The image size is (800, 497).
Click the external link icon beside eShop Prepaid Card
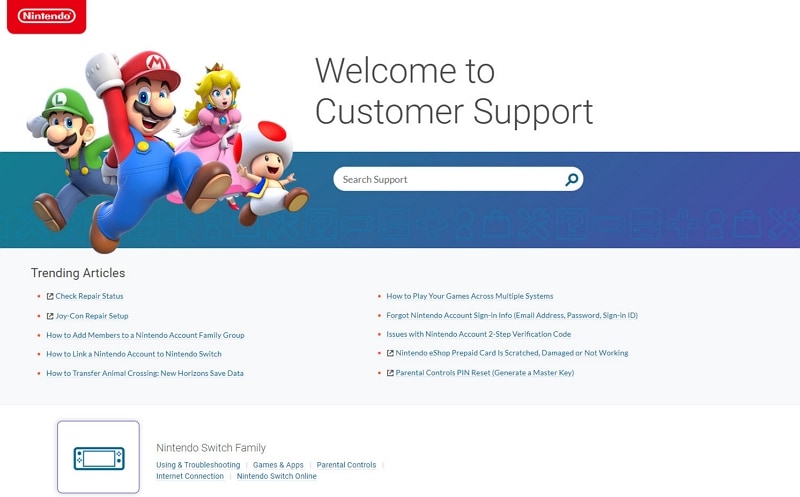click(x=390, y=353)
